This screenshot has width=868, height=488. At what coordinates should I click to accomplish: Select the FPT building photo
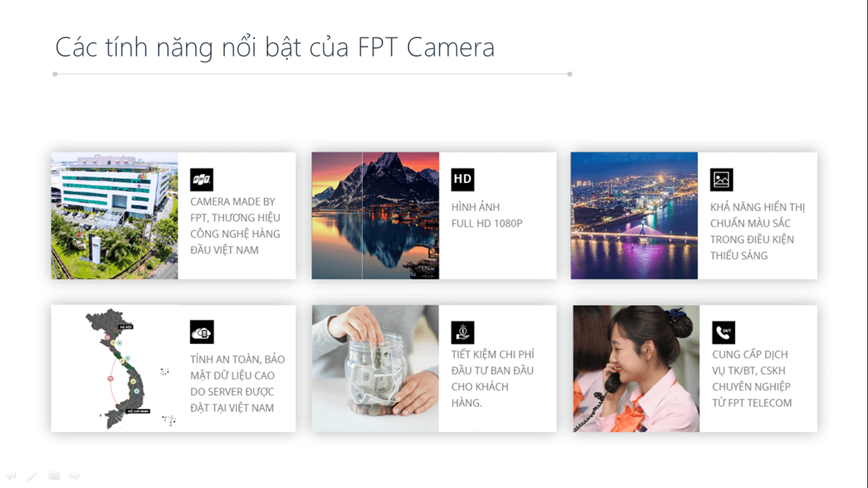114,215
